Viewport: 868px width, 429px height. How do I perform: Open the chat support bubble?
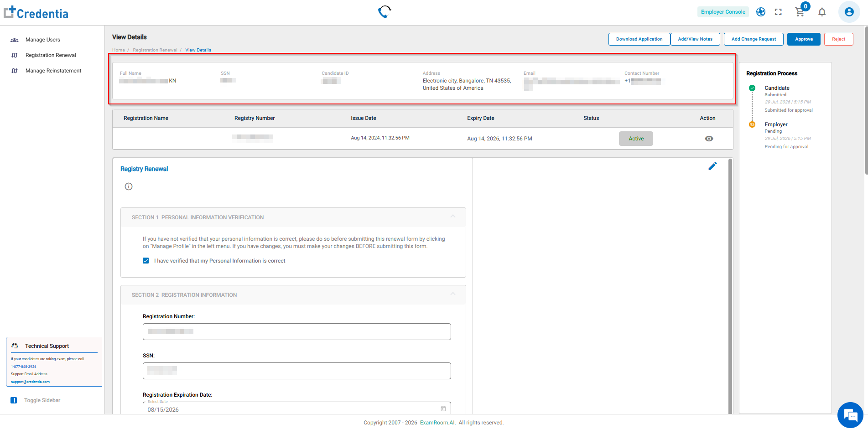[x=850, y=415]
